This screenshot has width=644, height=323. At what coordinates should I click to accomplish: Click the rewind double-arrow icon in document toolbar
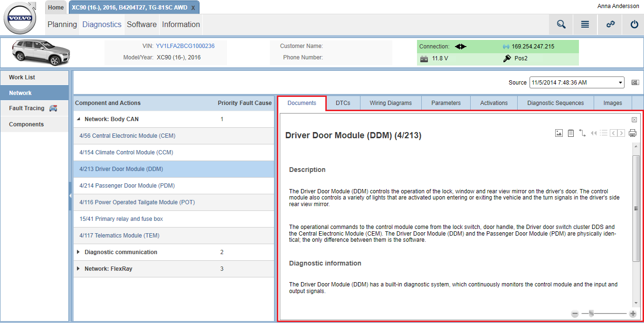(594, 133)
